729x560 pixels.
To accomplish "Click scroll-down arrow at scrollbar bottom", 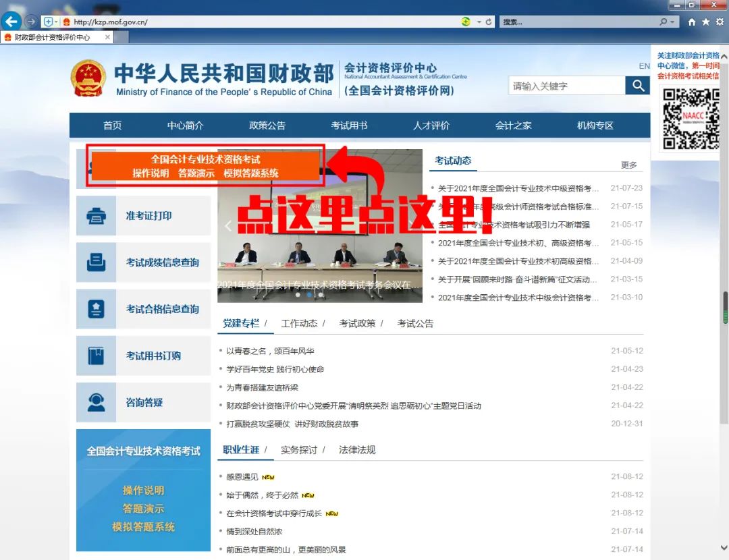I will [724, 547].
